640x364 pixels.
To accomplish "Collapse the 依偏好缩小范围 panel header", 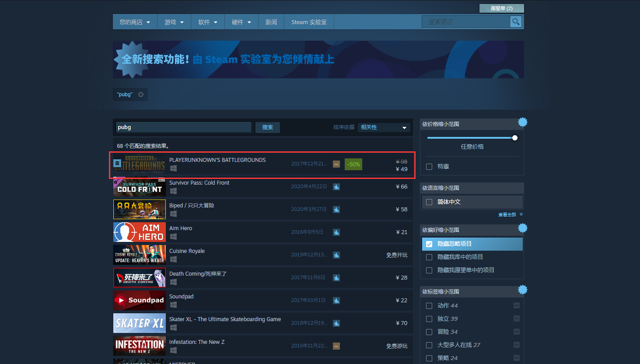I will (472, 230).
